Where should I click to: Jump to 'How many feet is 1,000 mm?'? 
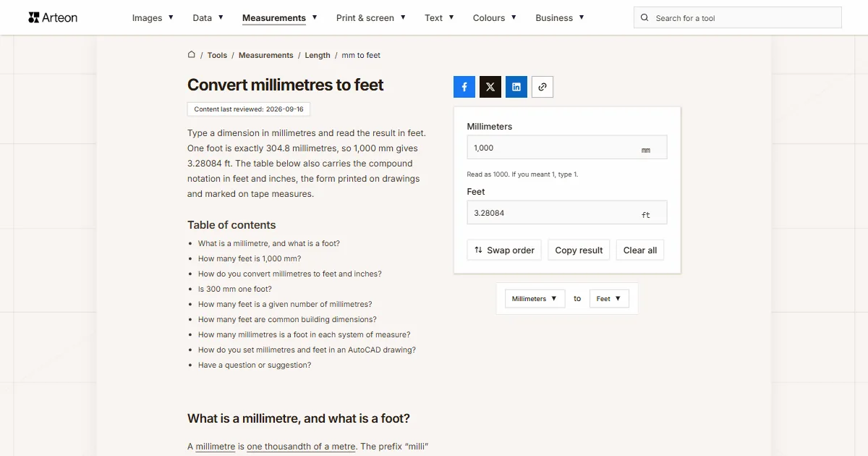[250, 258]
